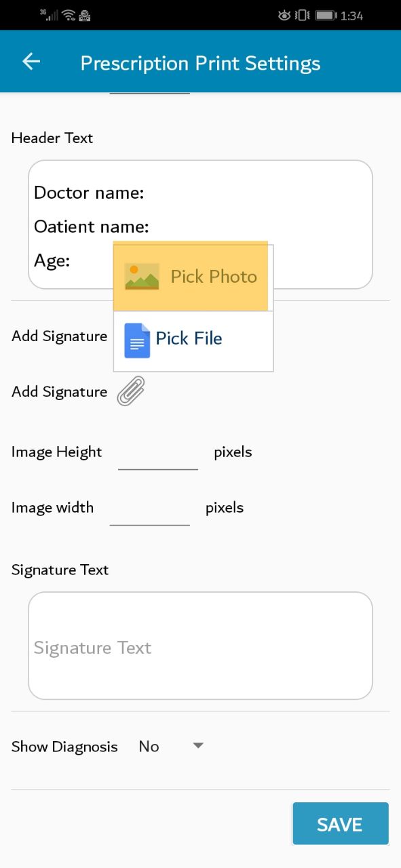Tap the paperclip attachment icon
Screen dimensions: 401x868
click(x=131, y=391)
